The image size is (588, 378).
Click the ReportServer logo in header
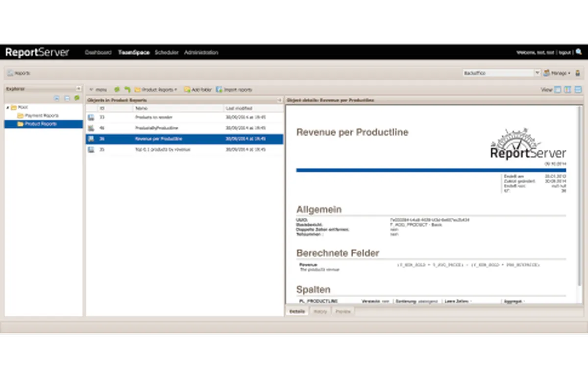coord(37,52)
